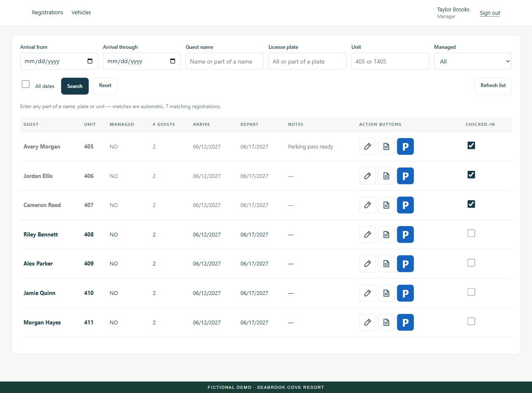Screen dimensions: 532x393
Task: Click parking P icon for Cameron Reed
Action: 405,205
